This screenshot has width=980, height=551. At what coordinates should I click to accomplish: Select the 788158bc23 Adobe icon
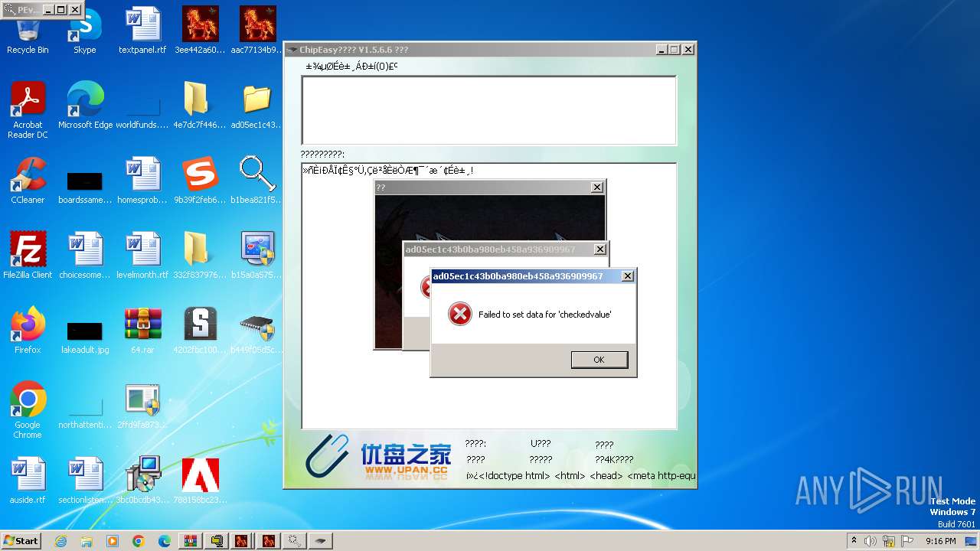(x=200, y=481)
